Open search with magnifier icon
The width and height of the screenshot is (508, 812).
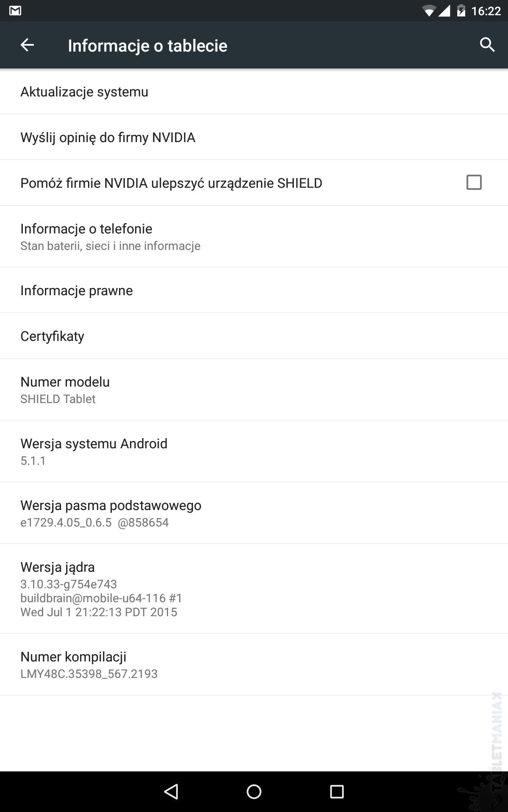coord(487,45)
